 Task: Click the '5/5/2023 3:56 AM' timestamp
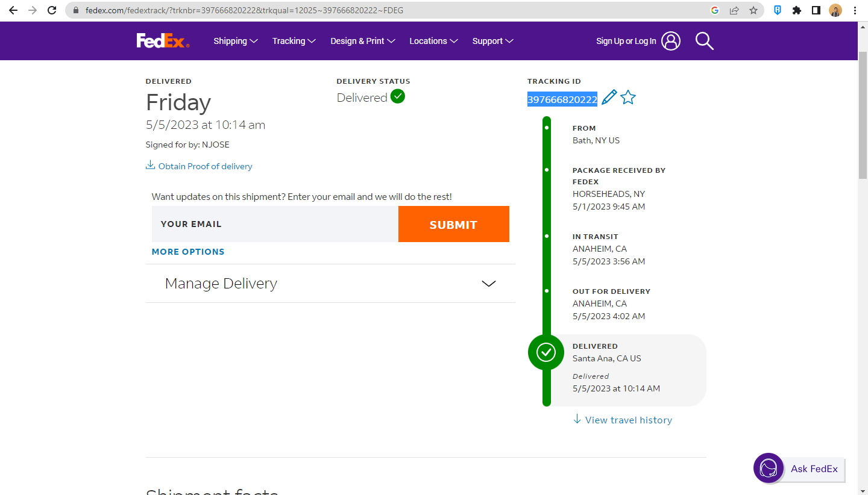pyautogui.click(x=609, y=261)
